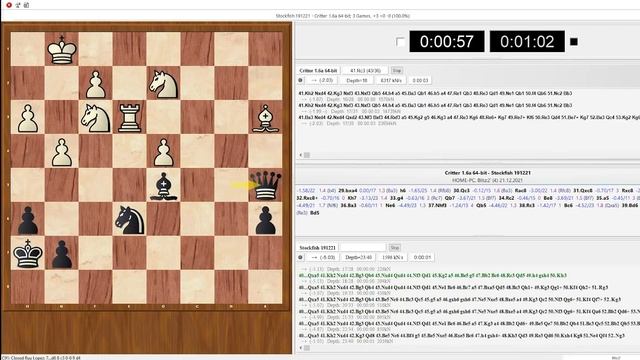Click Critter evaluation value (-2.03)

(322, 80)
